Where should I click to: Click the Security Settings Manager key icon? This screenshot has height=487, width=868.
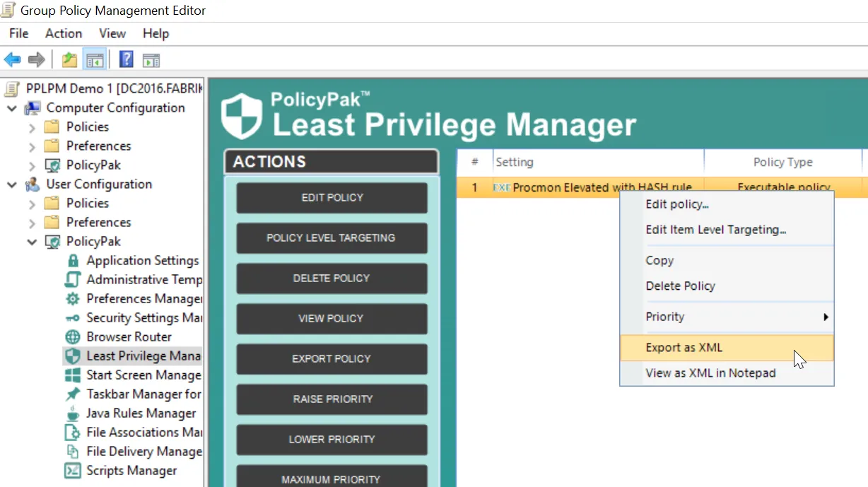pos(73,318)
